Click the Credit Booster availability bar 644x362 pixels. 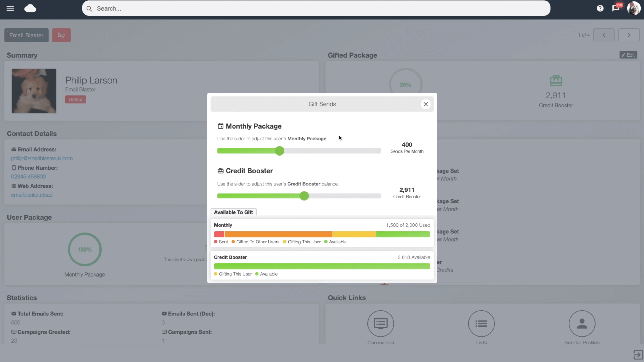[x=322, y=266]
